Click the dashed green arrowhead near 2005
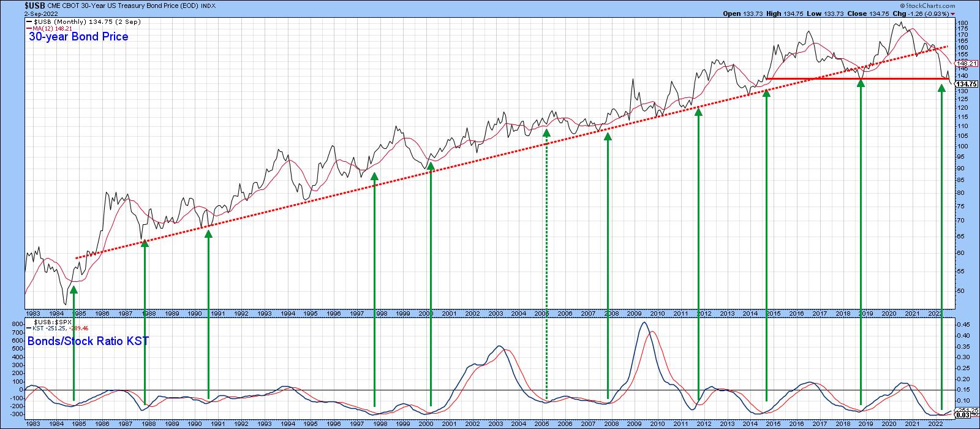The image size is (980, 429). coord(546,132)
